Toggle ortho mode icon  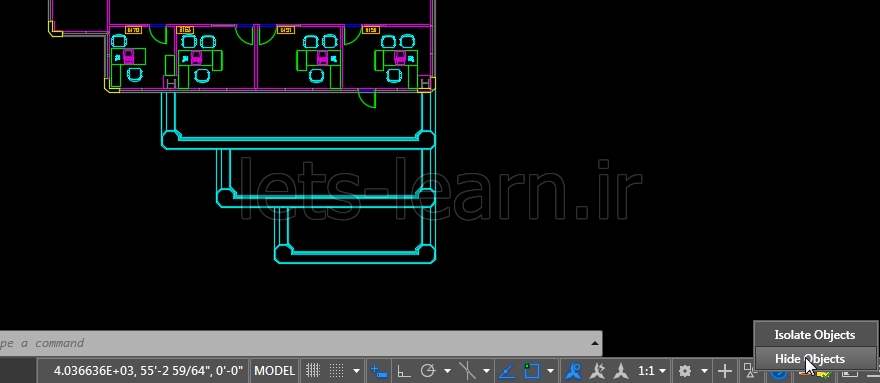pyautogui.click(x=403, y=371)
